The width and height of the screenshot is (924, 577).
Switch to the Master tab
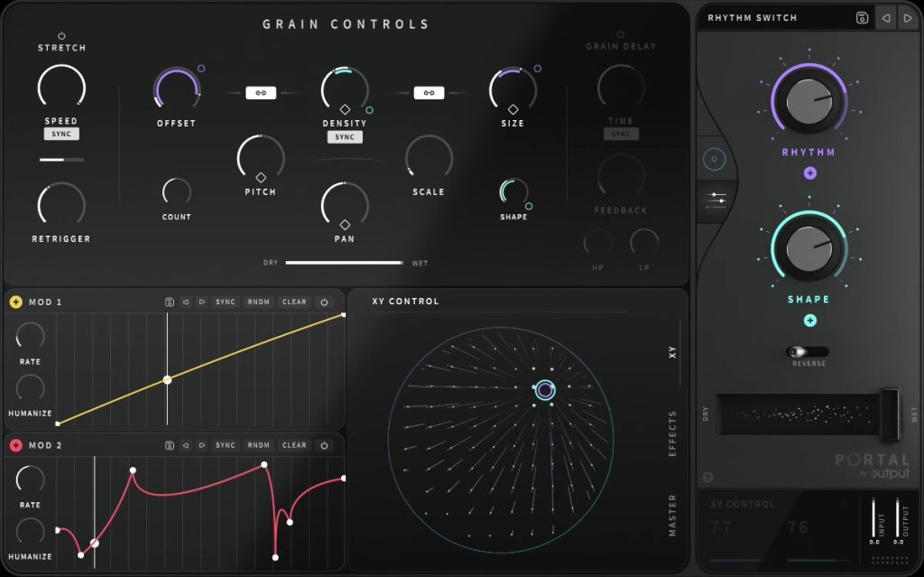(x=672, y=516)
